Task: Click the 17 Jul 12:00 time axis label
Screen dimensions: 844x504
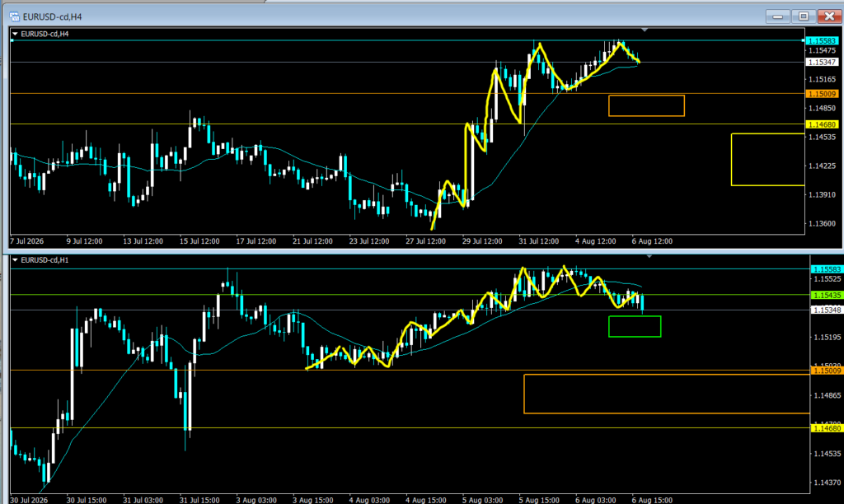Action: [x=256, y=241]
